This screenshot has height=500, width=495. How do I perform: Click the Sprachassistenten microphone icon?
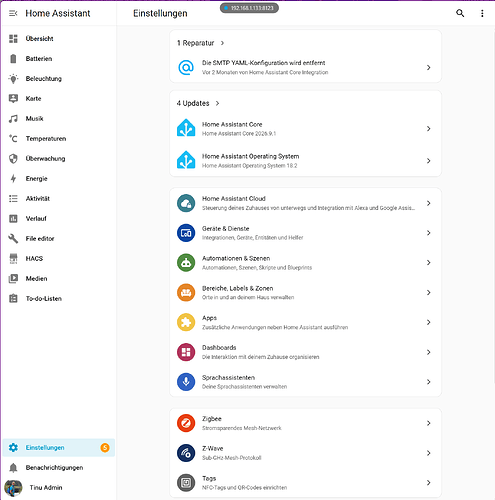[x=186, y=382]
